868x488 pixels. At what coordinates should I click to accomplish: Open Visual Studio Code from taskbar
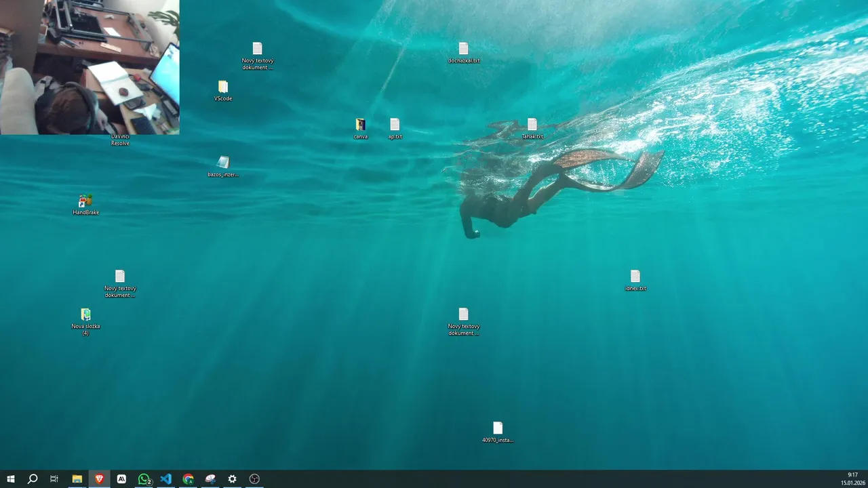pos(166,479)
